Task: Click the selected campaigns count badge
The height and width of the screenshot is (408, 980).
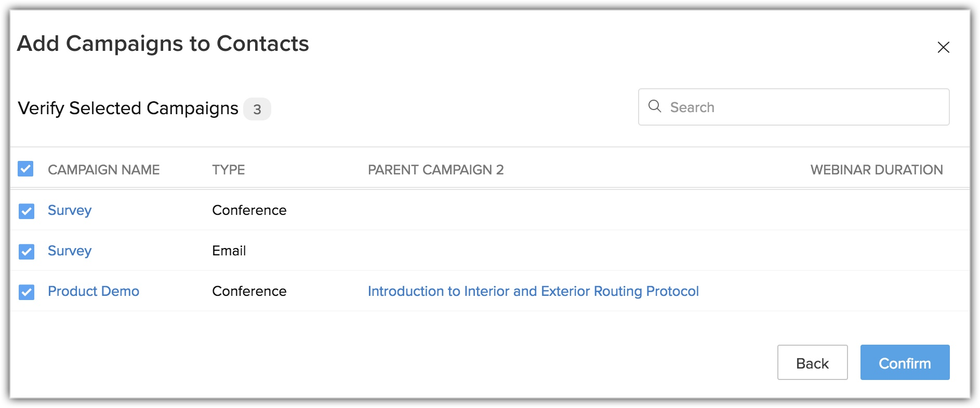Action: (257, 109)
